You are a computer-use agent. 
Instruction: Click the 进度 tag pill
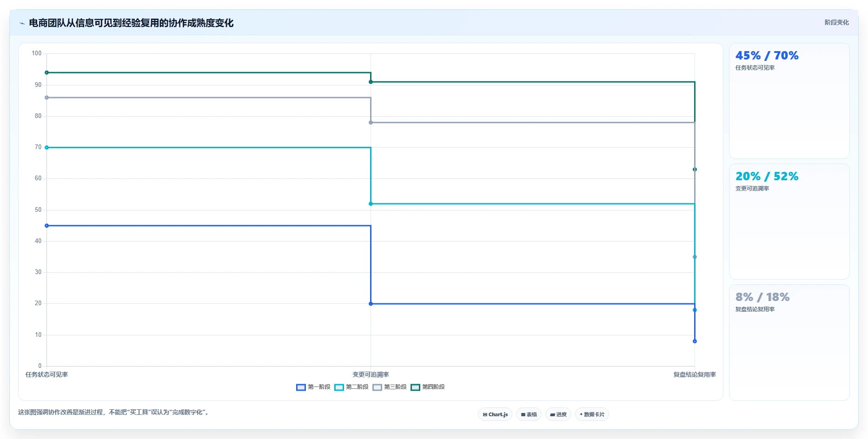558,414
